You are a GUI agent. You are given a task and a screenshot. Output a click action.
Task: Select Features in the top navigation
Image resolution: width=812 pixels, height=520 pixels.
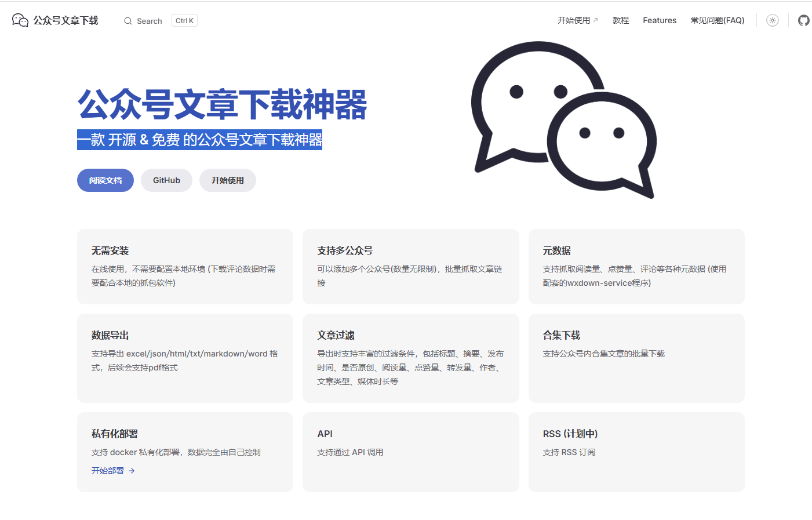click(x=659, y=20)
